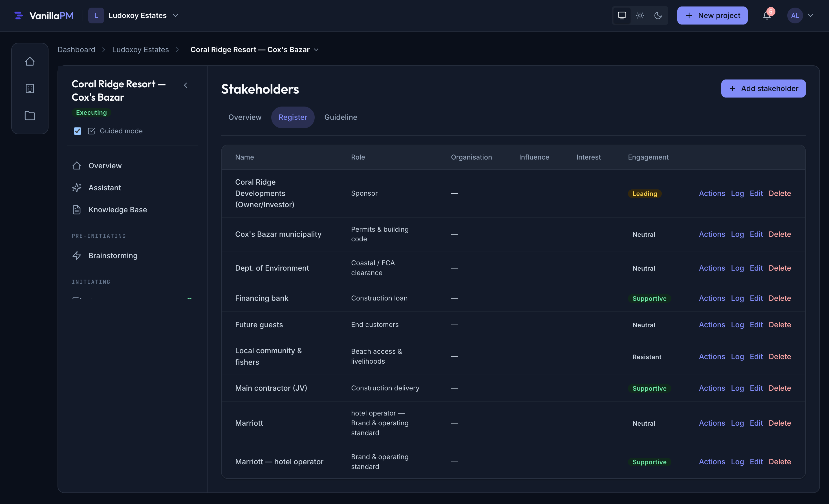Open the project Overview sidebar item
Image resolution: width=829 pixels, height=504 pixels.
pyautogui.click(x=133, y=166)
